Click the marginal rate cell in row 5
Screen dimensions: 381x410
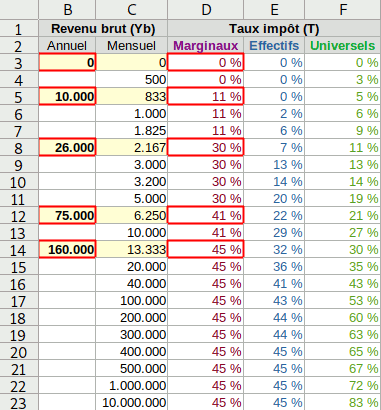coord(206,97)
